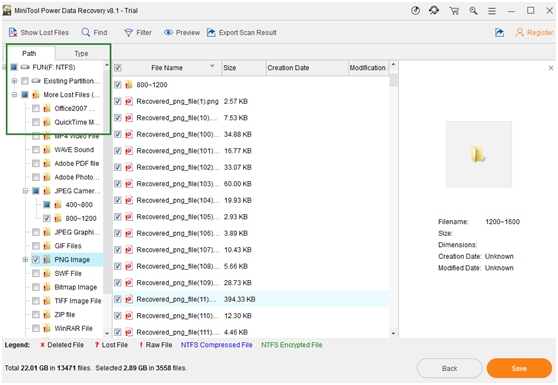
Task: Click icon of Recovered_png_file(107)
Action: click(129, 250)
